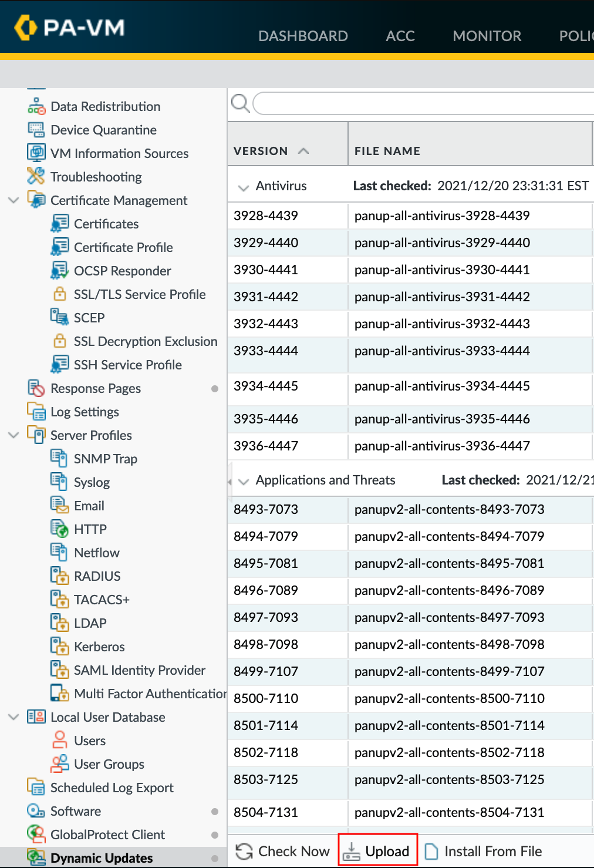594x868 pixels.
Task: Select the SAML Identity Provider icon
Action: (60, 670)
